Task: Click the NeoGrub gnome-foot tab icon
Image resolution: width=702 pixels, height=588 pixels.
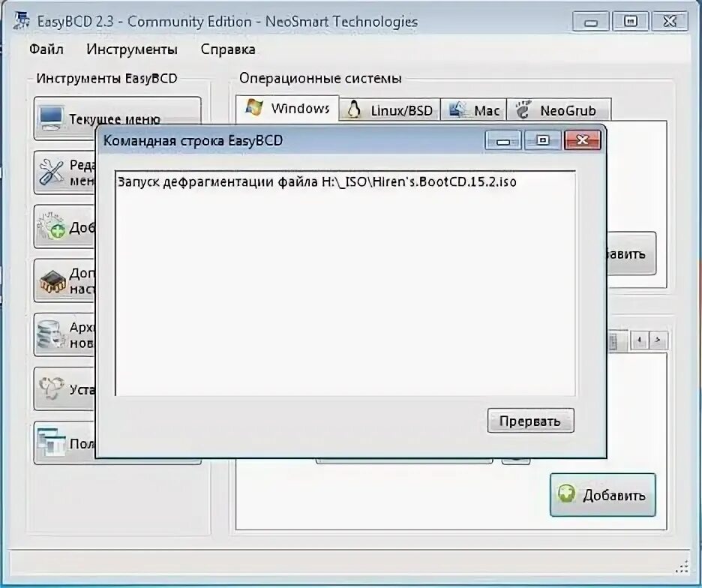Action: coord(523,109)
